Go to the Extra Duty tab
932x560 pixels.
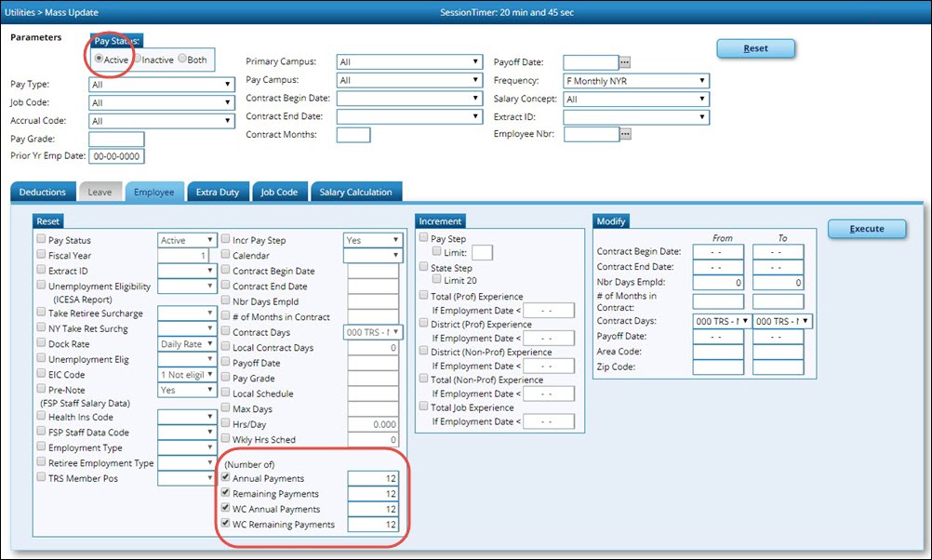pyautogui.click(x=218, y=192)
